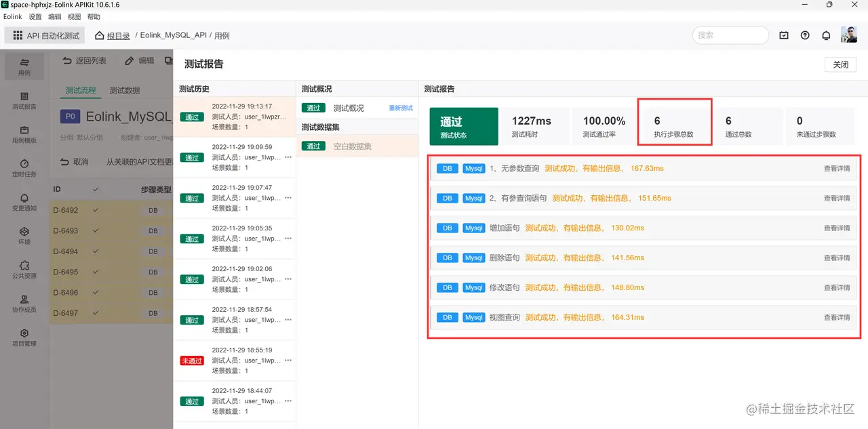Open the user avatar menu
The width and height of the screenshot is (868, 429).
pyautogui.click(x=849, y=35)
